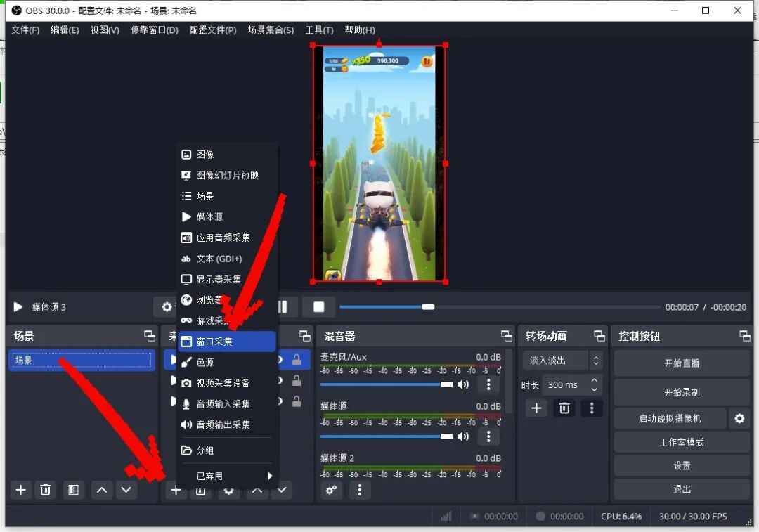This screenshot has height=532, width=759.
Task: Open 麦克风/Aux channel options dots
Action: [488, 384]
